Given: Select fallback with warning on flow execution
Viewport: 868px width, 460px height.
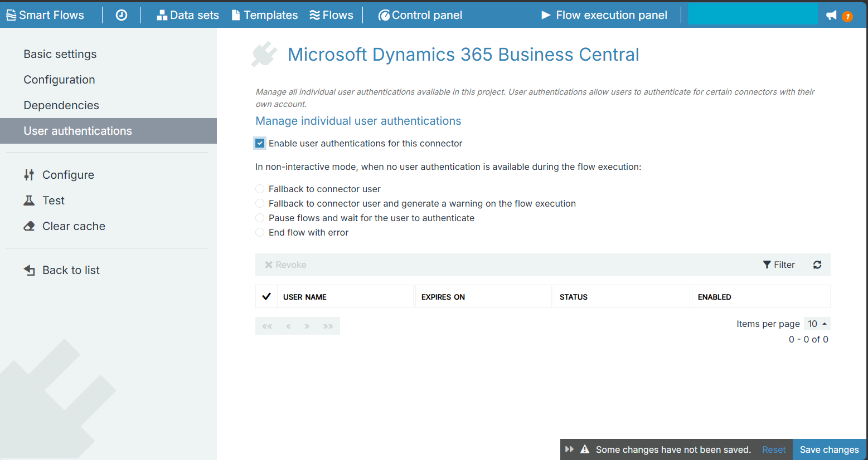Looking at the screenshot, I should 260,203.
